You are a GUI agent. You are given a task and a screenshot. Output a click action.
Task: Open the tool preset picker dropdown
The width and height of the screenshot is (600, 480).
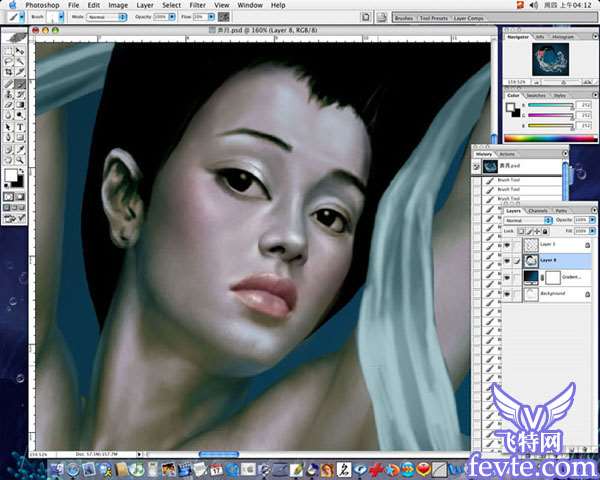coord(22,17)
